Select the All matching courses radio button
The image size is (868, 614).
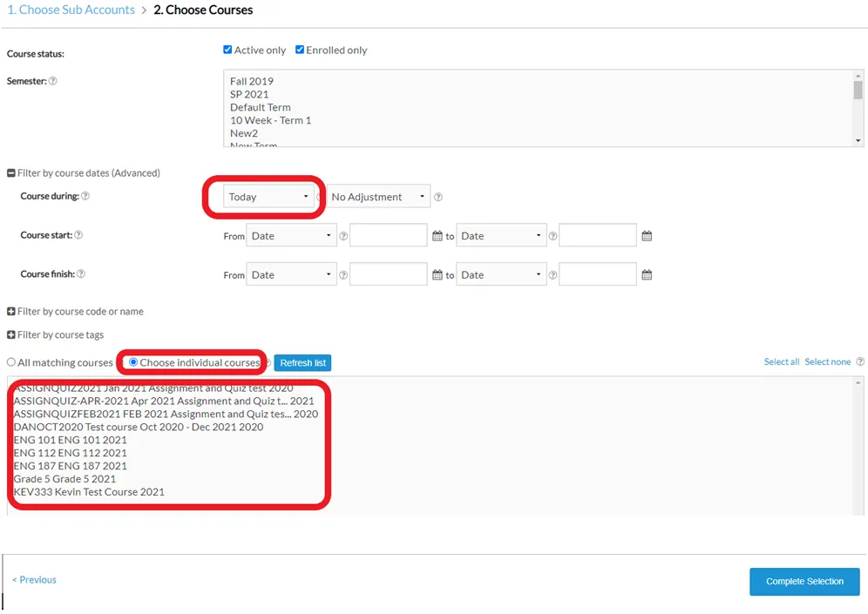(11, 362)
